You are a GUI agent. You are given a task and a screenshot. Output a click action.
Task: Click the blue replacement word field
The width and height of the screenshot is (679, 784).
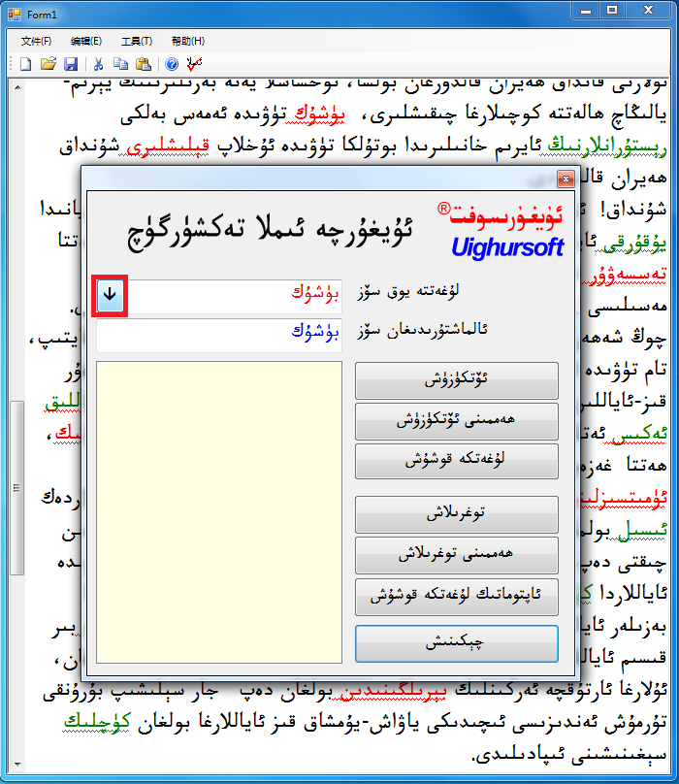[219, 336]
